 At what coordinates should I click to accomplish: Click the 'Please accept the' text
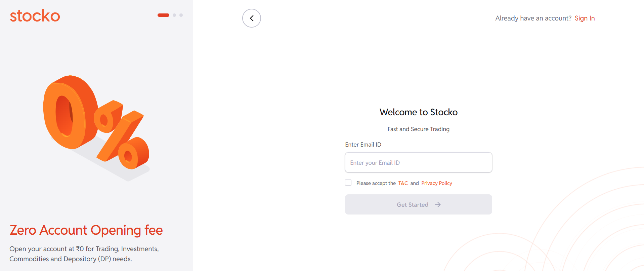point(376,183)
